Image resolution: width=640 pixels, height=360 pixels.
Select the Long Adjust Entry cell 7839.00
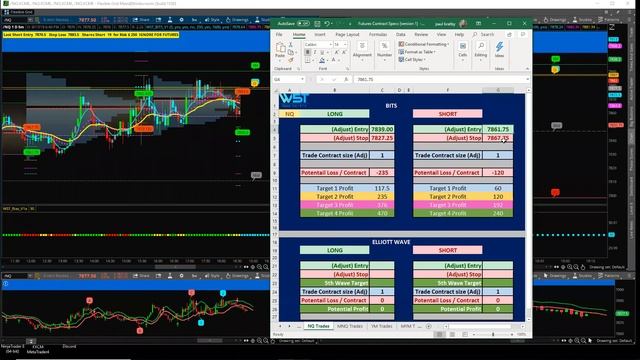click(382, 129)
